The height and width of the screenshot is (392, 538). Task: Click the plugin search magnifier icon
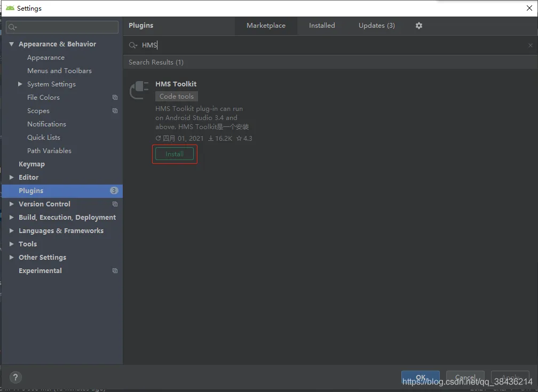point(133,45)
